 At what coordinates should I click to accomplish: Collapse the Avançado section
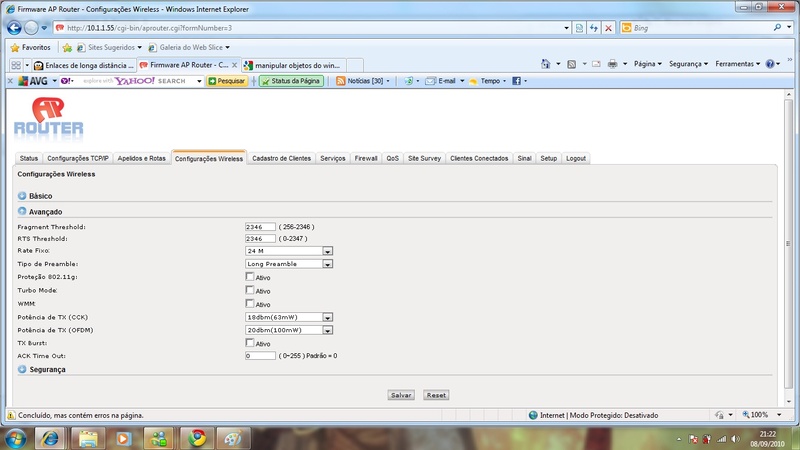22,211
